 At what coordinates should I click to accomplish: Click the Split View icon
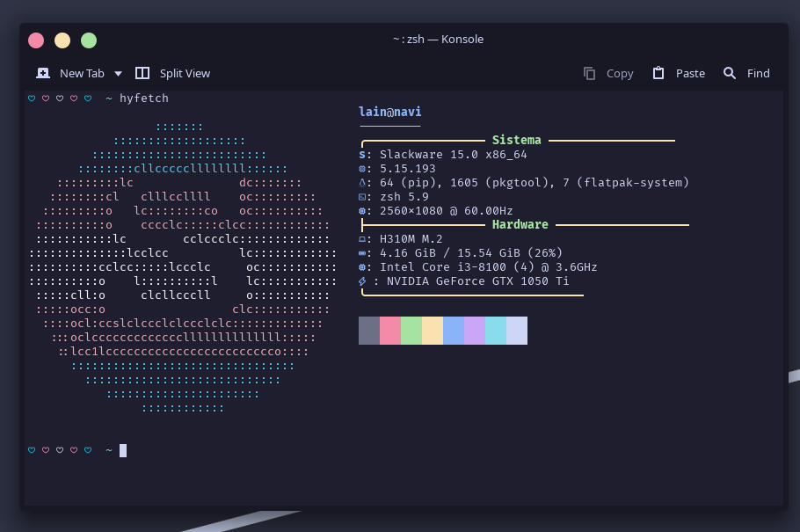pyautogui.click(x=142, y=73)
